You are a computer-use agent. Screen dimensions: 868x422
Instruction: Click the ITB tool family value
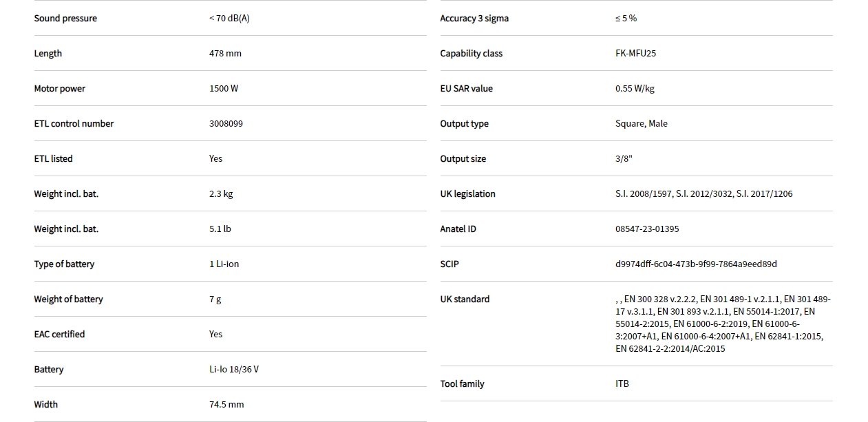click(622, 384)
